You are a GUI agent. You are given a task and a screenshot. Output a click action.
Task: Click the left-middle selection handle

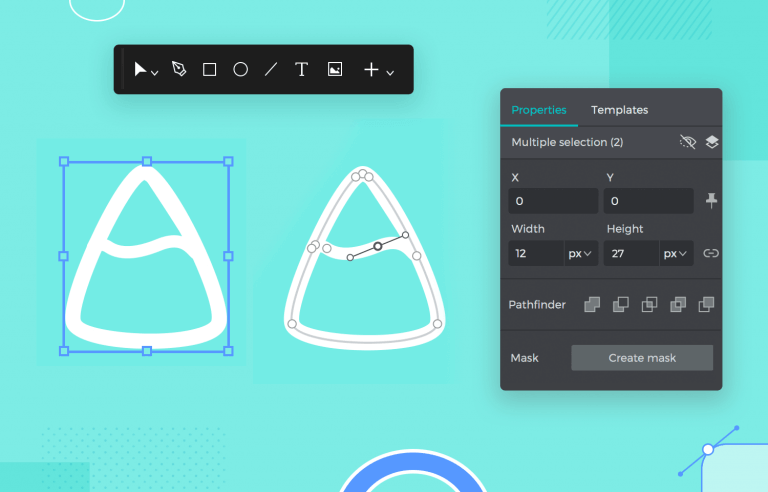pos(64,256)
